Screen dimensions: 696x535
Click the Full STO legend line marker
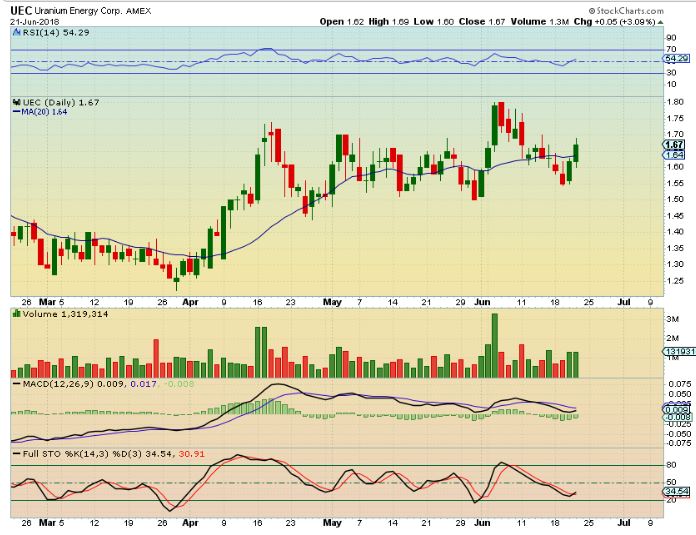pyautogui.click(x=17, y=454)
